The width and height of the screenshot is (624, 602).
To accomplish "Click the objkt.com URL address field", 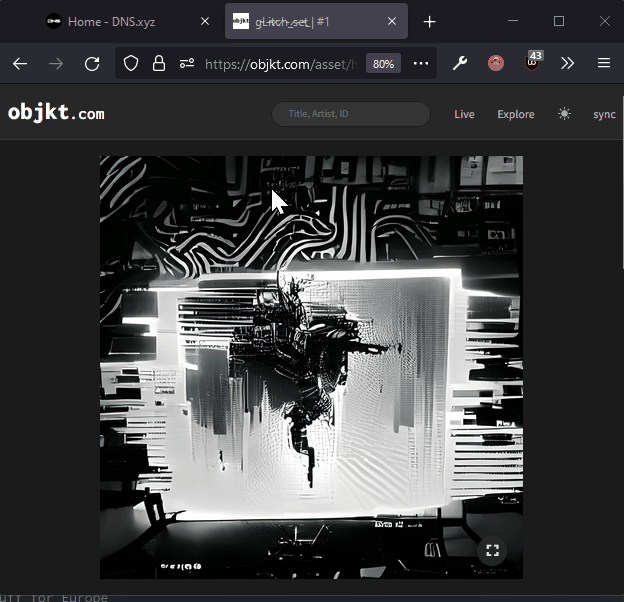I will click(x=281, y=64).
